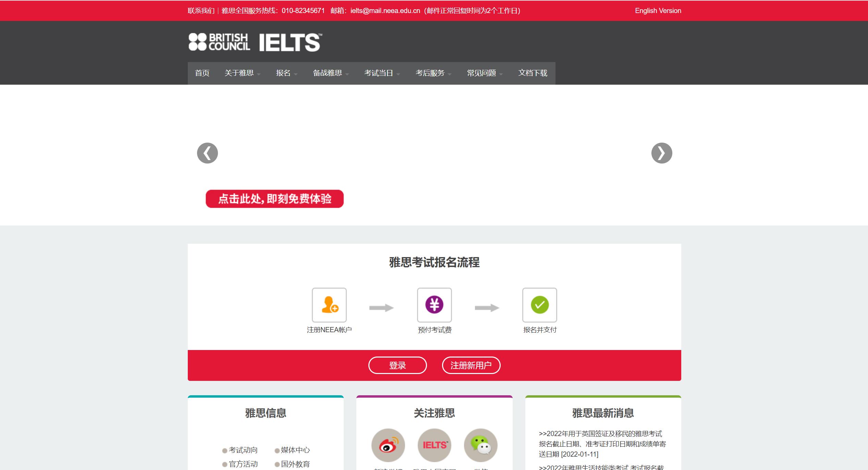Select the red IELTS logo icon

pyautogui.click(x=434, y=445)
